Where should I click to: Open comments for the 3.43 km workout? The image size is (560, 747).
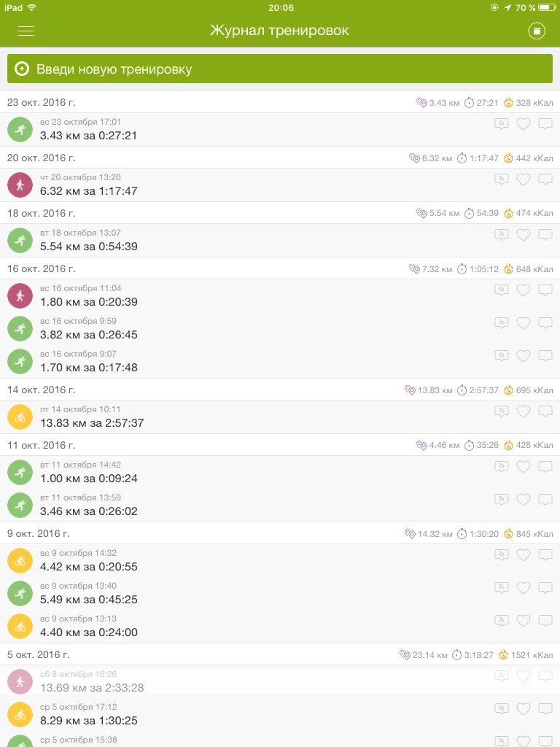tap(545, 124)
